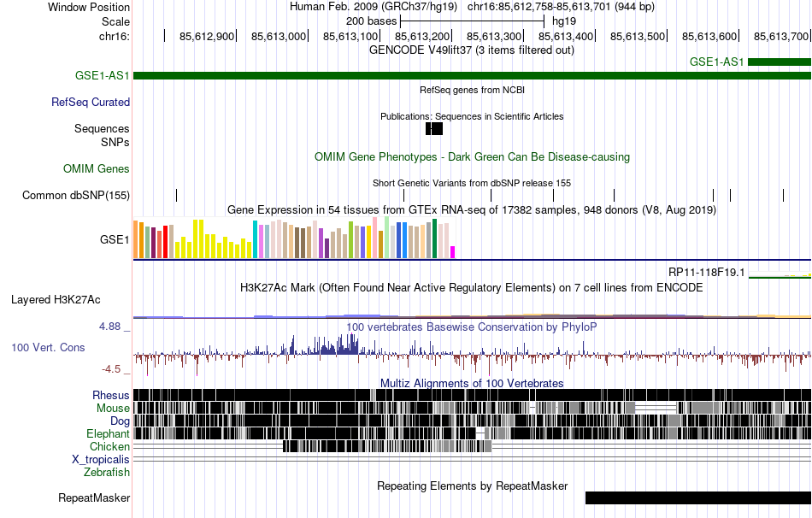Click the Sequences track label

[102, 128]
